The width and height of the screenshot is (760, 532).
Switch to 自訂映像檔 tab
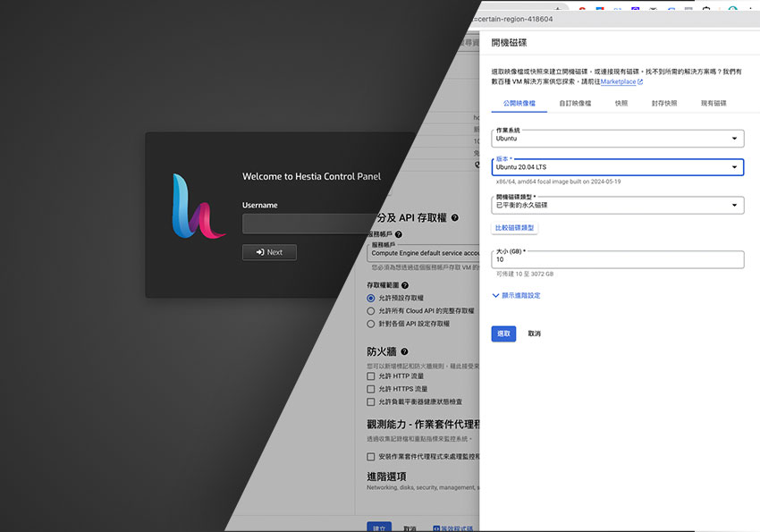click(575, 103)
